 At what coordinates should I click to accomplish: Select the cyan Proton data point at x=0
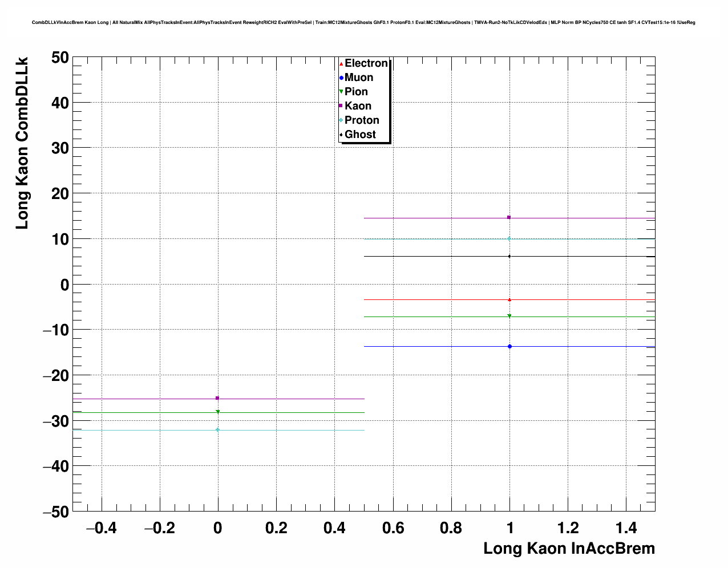(x=217, y=430)
